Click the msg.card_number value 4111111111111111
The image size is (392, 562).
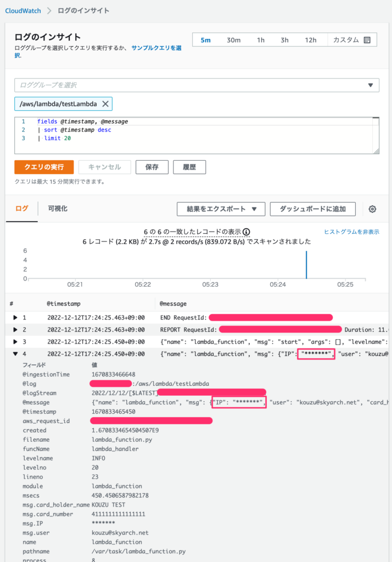(119, 514)
